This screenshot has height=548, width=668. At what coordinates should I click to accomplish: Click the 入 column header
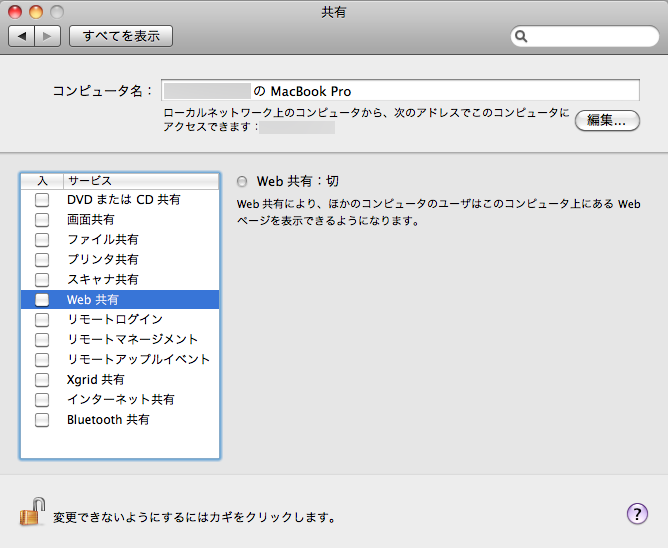(42, 181)
